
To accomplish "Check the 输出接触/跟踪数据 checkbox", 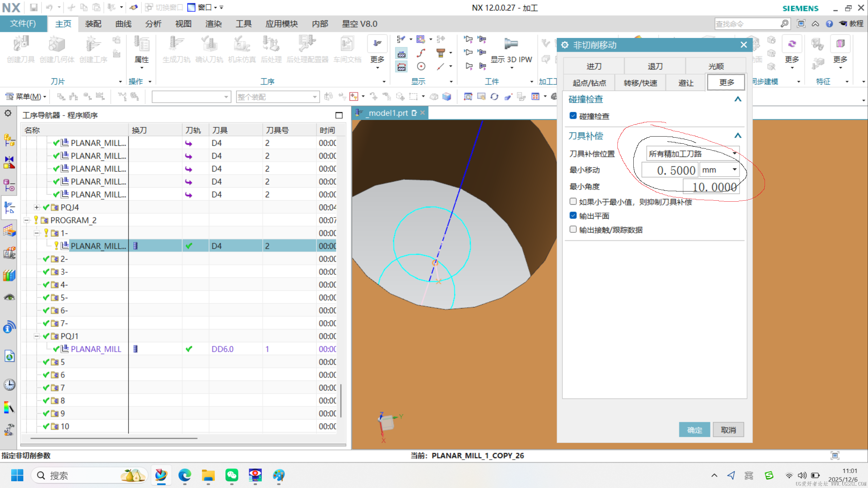I will click(573, 229).
